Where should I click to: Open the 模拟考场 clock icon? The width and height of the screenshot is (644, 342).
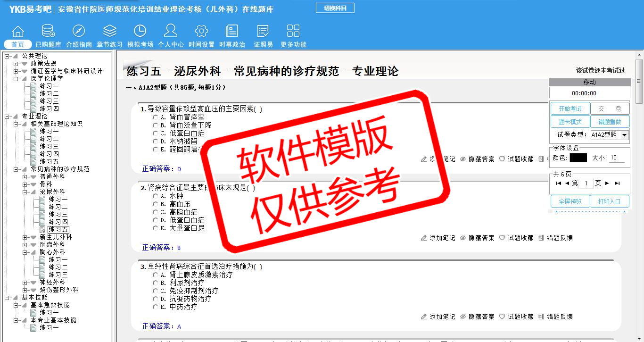pyautogui.click(x=140, y=32)
